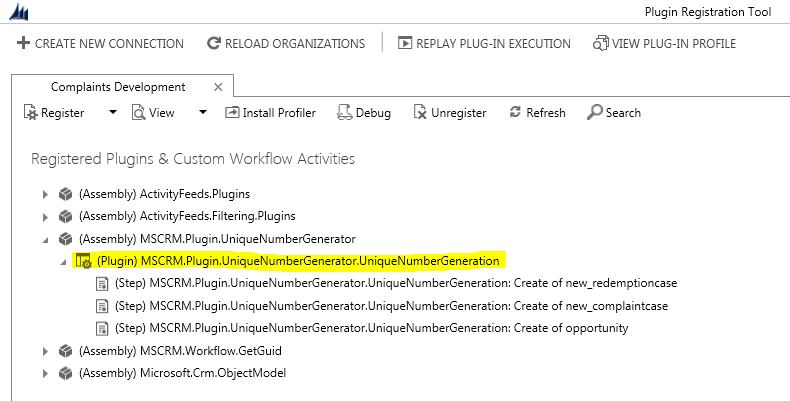Click the Search magnifier icon

pos(595,112)
